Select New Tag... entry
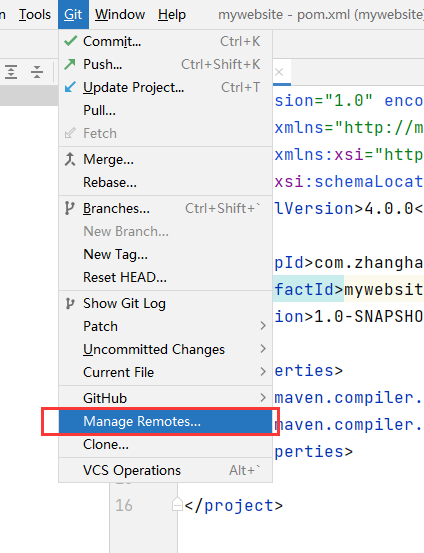 pyautogui.click(x=165, y=254)
